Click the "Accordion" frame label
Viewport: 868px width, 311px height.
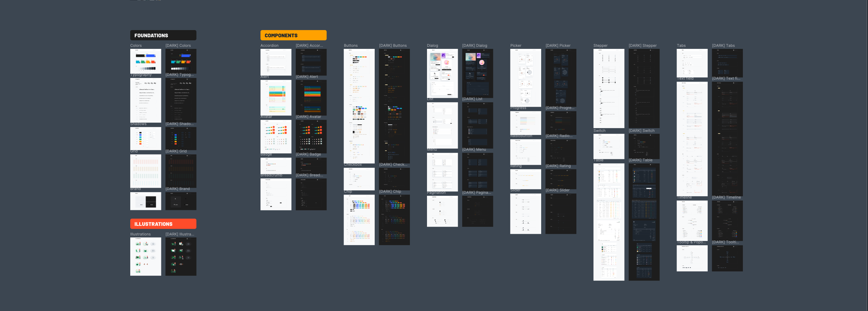tap(269, 45)
